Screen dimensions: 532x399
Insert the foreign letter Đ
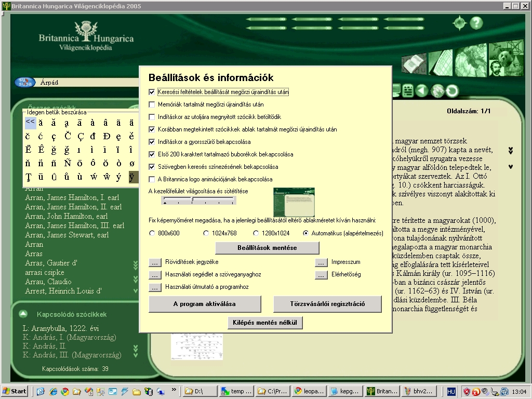point(106,136)
